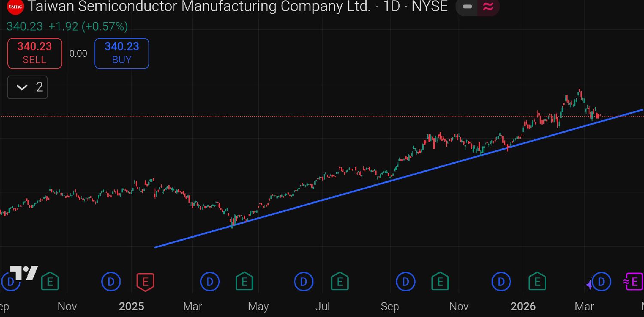Open the September 2025 dividend marker

(x=405, y=282)
